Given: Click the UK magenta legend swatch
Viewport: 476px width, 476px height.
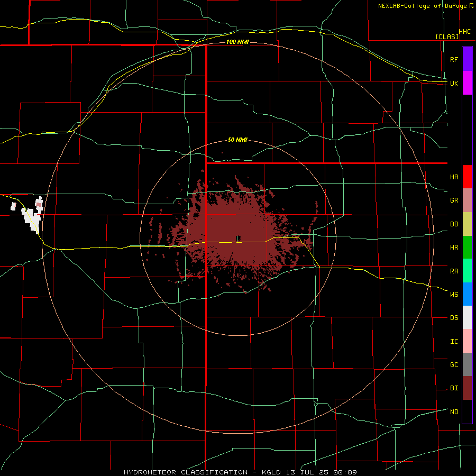Looking at the screenshot, I should pos(467,83).
